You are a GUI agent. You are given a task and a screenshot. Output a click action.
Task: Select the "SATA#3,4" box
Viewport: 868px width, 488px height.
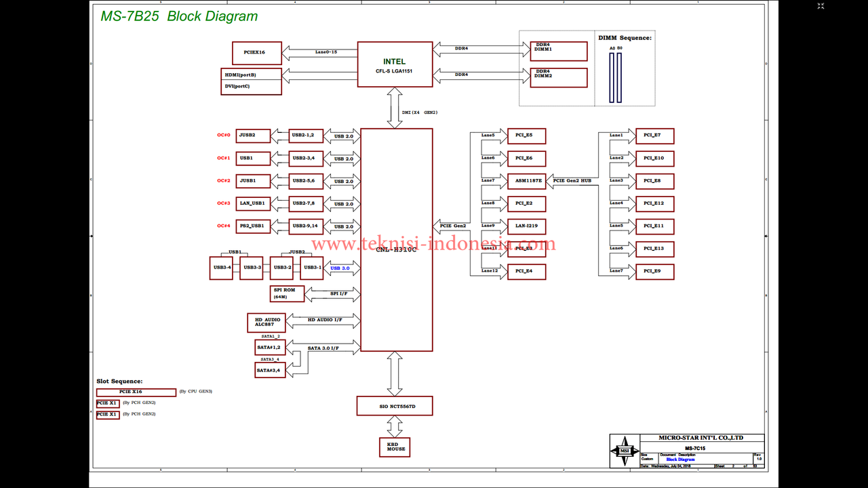[271, 370]
